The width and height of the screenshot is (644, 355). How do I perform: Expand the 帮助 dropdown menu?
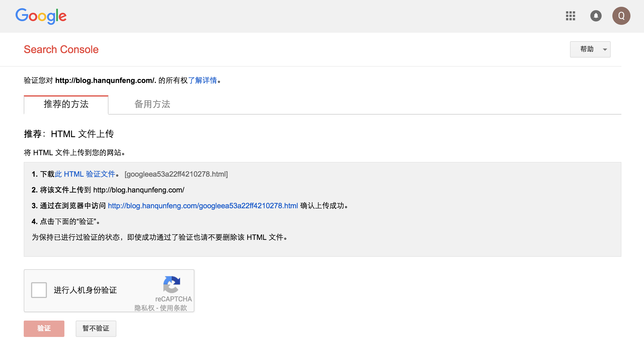tap(590, 49)
